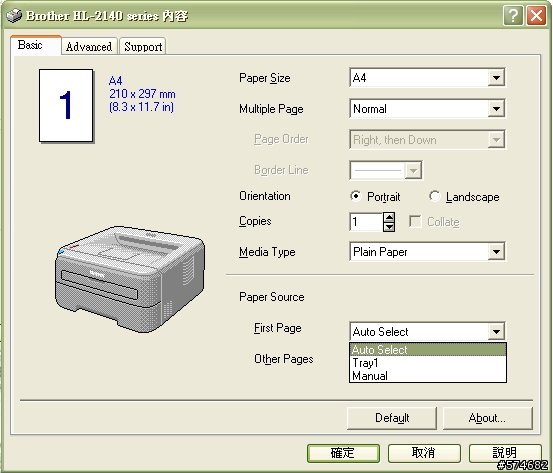The height and width of the screenshot is (473, 553).
Task: Click the 說明 help button
Action: [x=505, y=453]
